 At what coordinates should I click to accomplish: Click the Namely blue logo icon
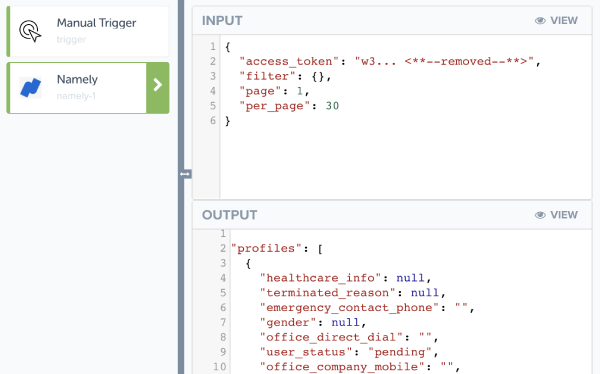point(30,87)
